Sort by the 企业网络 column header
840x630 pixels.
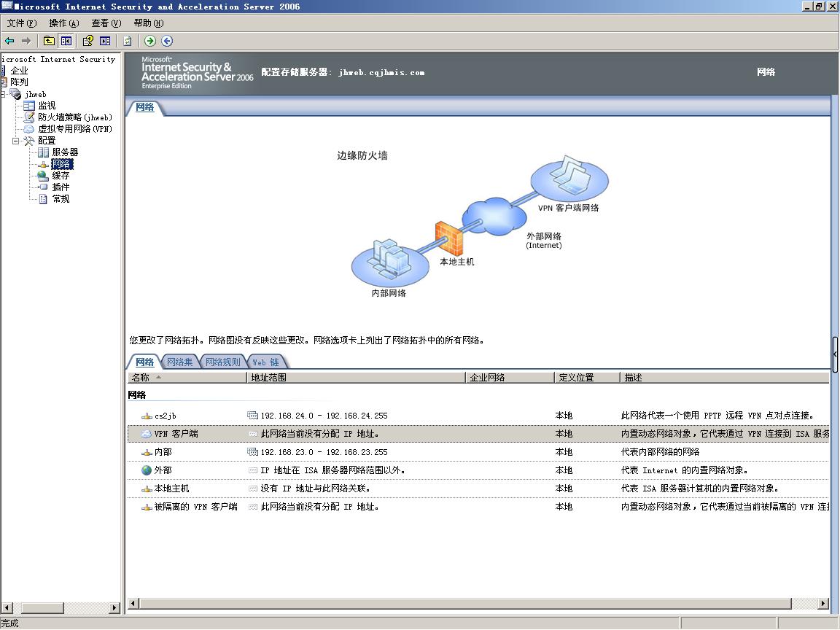510,378
